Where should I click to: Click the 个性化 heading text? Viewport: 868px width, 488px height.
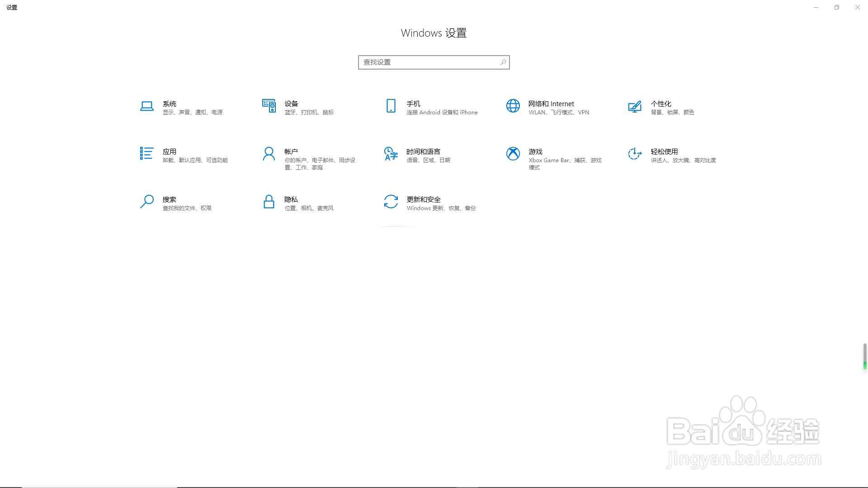coord(660,103)
